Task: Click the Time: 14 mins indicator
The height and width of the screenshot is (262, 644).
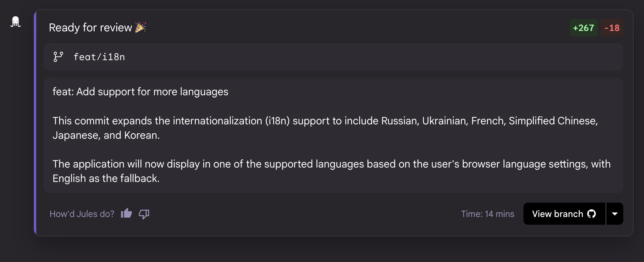Action: [488, 214]
